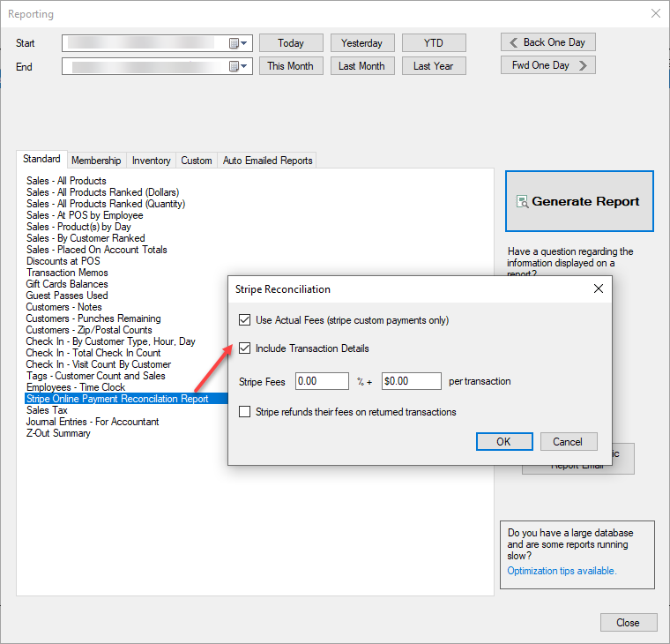The image size is (670, 644).
Task: Select Sales - Placed On Account Totals
Action: point(97,250)
